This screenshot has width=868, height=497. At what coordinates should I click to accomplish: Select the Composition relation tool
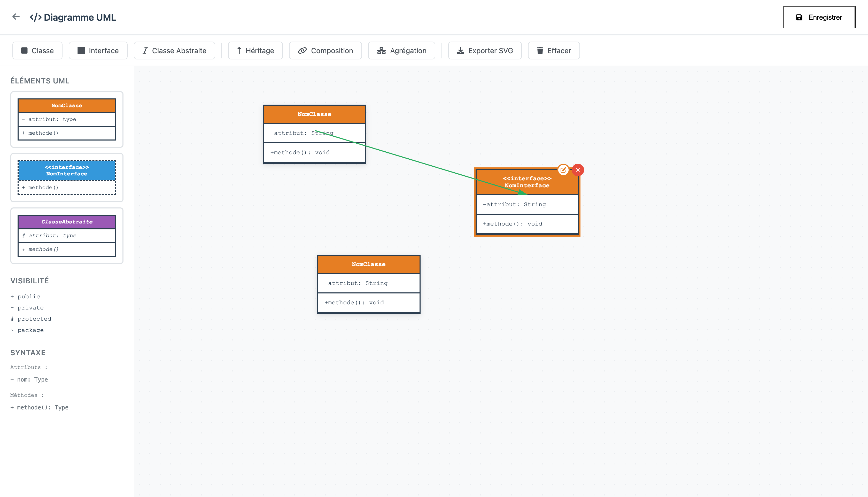[x=325, y=50]
